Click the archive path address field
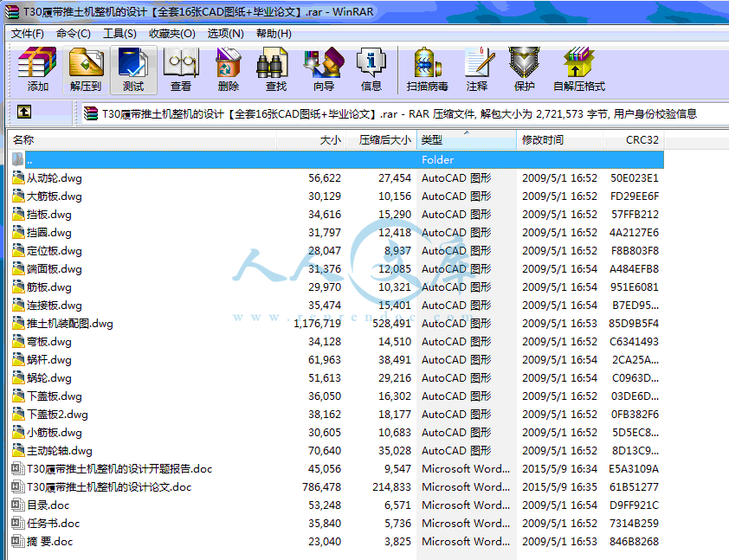 404,114
